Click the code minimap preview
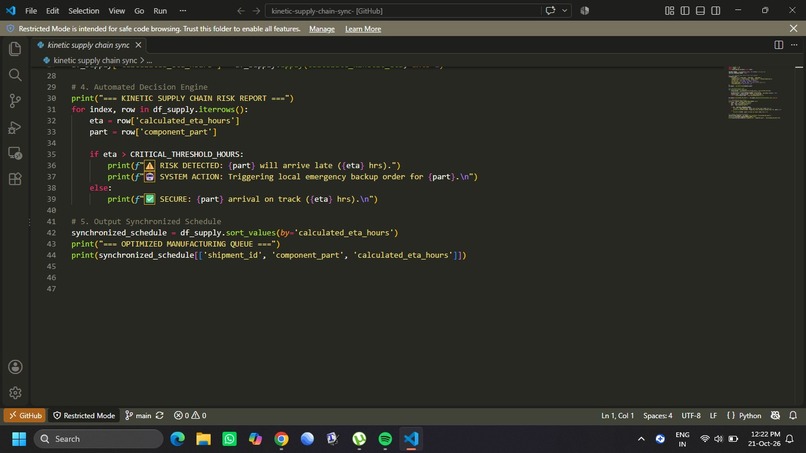The image size is (806, 453). pyautogui.click(x=755, y=93)
